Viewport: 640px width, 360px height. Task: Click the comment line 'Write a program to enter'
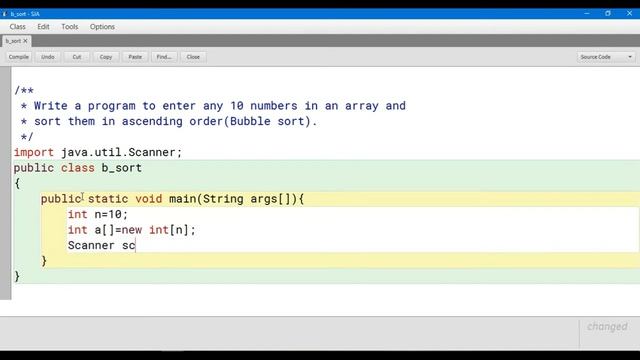220,106
